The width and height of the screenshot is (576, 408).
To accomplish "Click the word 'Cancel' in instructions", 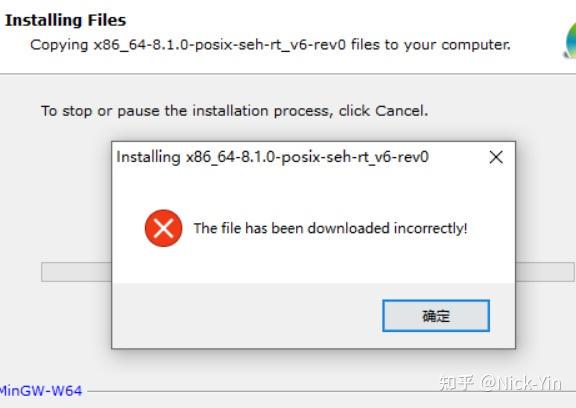I will (x=400, y=111).
